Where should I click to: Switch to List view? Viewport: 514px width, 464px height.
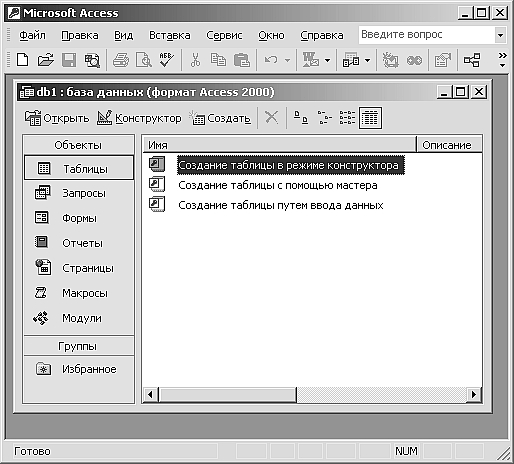[347, 118]
